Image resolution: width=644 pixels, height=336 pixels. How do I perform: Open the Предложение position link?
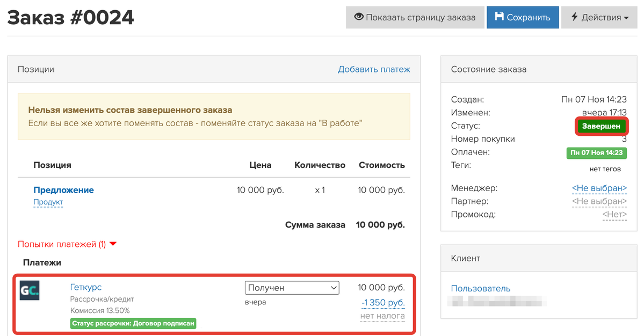(64, 190)
